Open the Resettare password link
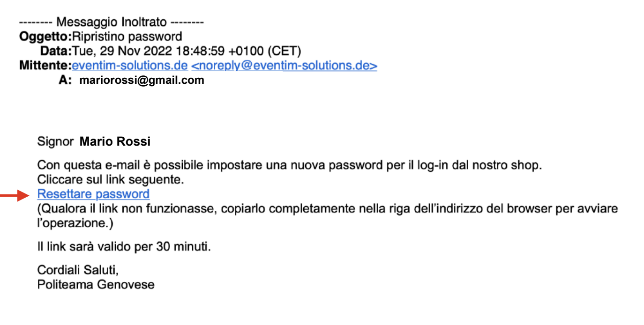644x325 pixels. (93, 194)
